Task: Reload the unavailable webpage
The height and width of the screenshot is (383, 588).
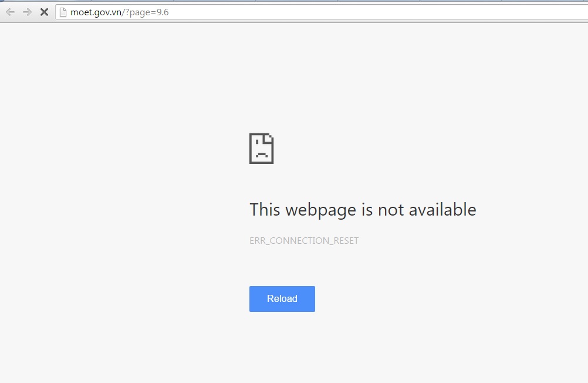Action: coord(282,299)
